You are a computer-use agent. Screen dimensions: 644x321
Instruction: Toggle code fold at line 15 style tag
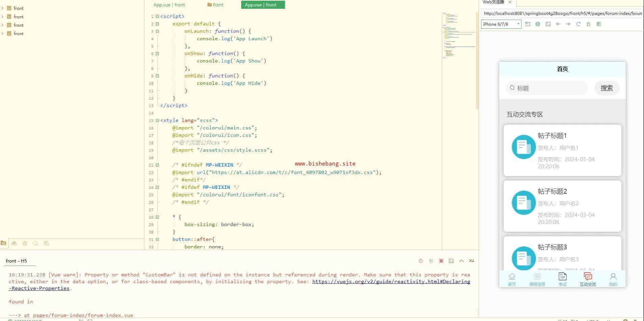pos(157,120)
